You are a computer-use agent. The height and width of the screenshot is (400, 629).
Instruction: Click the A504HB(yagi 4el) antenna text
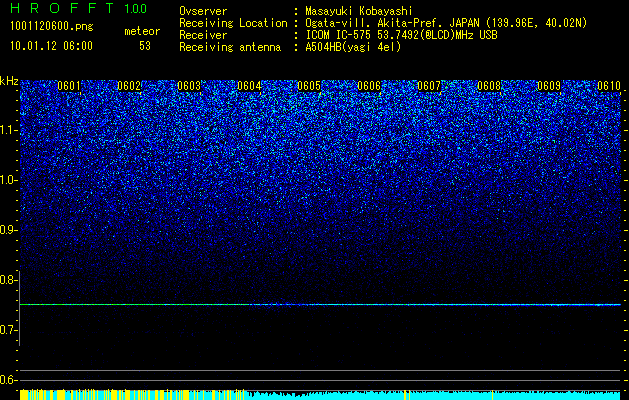(353, 47)
